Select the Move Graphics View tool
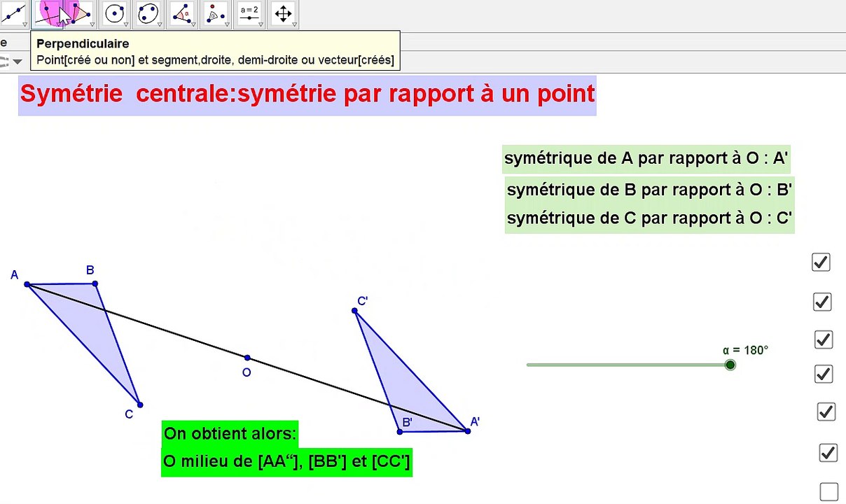846x504 pixels. point(283,13)
